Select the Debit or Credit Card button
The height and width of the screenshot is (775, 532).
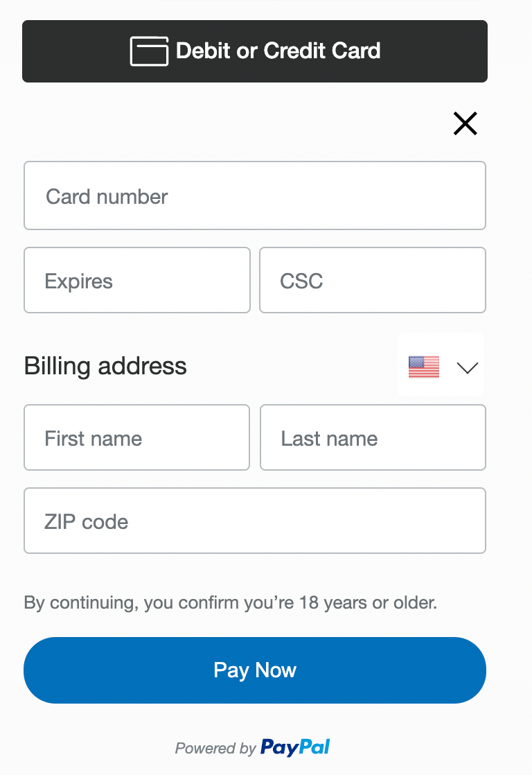[255, 51]
